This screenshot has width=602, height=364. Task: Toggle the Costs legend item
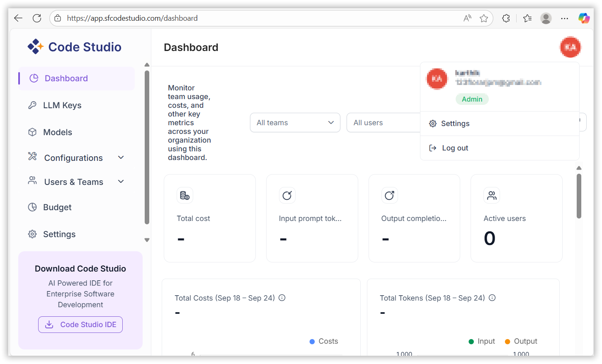click(324, 341)
